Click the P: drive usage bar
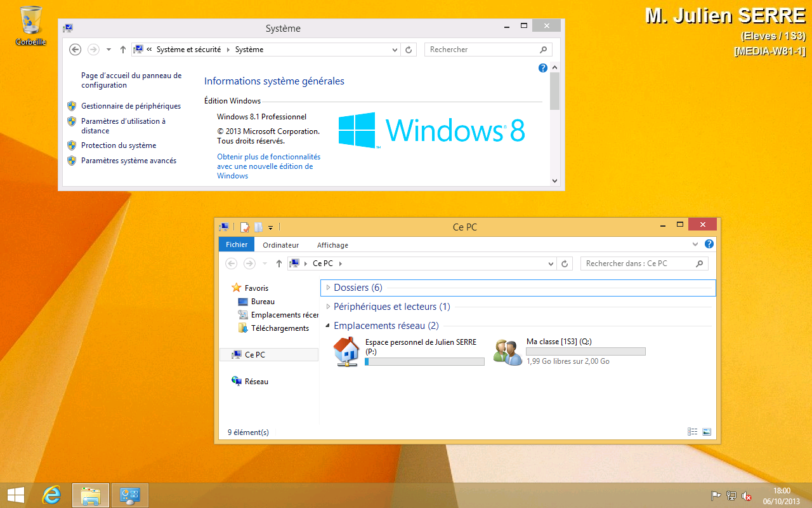Image resolution: width=812 pixels, height=508 pixels. pyautogui.click(x=424, y=361)
